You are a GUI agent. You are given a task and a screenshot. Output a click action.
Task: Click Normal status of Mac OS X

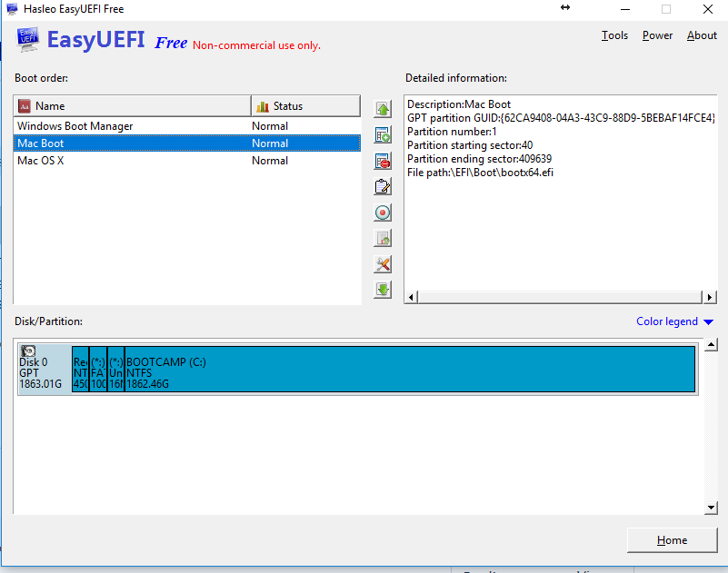tap(270, 161)
